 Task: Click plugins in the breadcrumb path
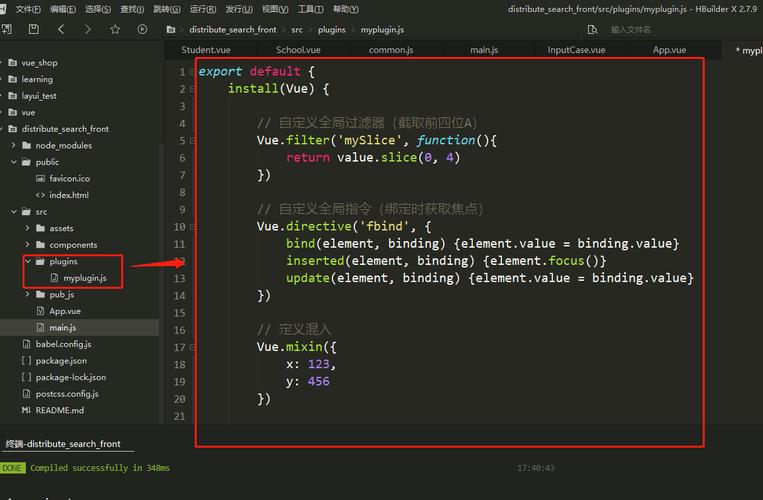point(331,30)
